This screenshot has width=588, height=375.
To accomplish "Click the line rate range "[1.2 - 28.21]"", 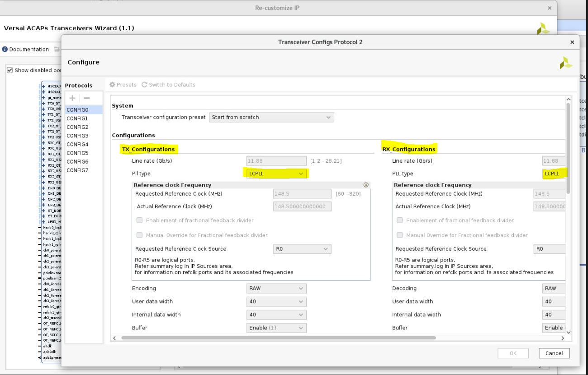I will [326, 161].
